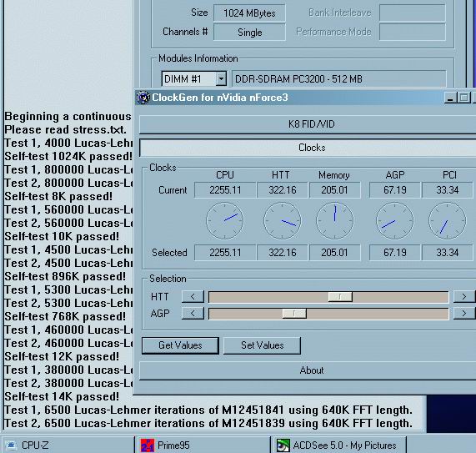The width and height of the screenshot is (476, 453).
Task: Click the HTT slider thumb
Action: coord(340,296)
